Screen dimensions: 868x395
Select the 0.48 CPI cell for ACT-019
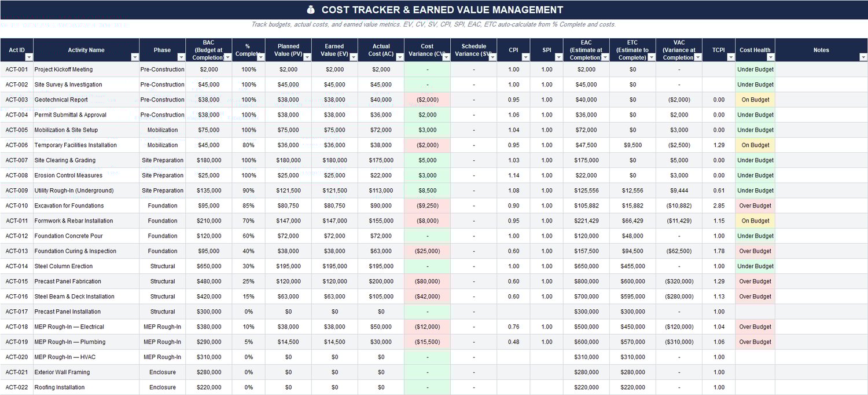pyautogui.click(x=513, y=342)
